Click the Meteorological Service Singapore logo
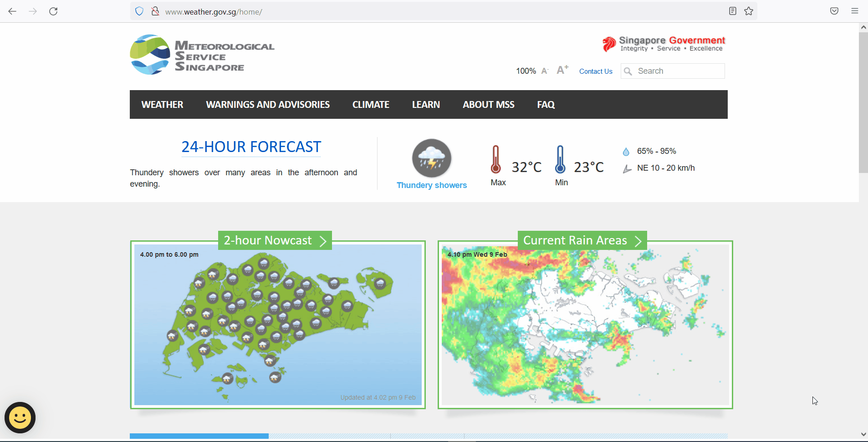 coord(202,54)
